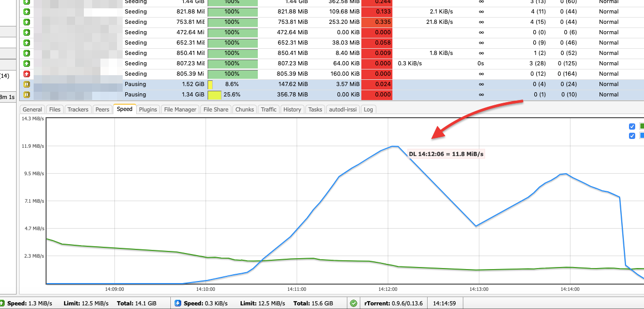The image size is (644, 309).
Task: Toggle the blue download series checkbox in the graph legend
Action: coord(632,136)
